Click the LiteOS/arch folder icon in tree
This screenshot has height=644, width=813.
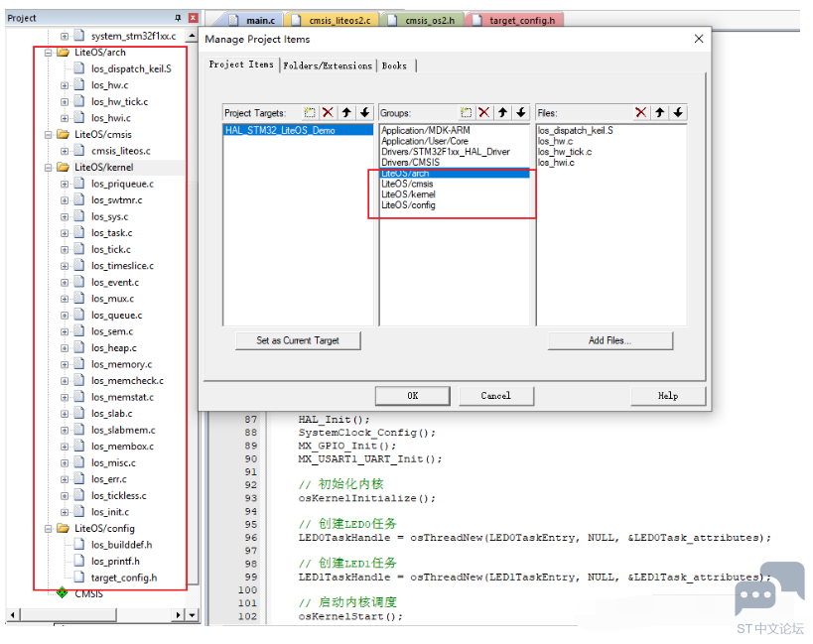click(64, 52)
